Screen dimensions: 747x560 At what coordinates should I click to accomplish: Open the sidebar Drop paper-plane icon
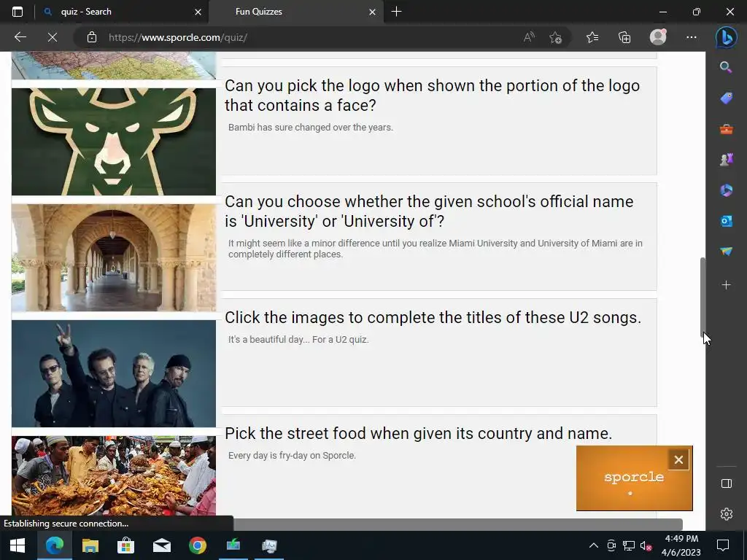726,252
